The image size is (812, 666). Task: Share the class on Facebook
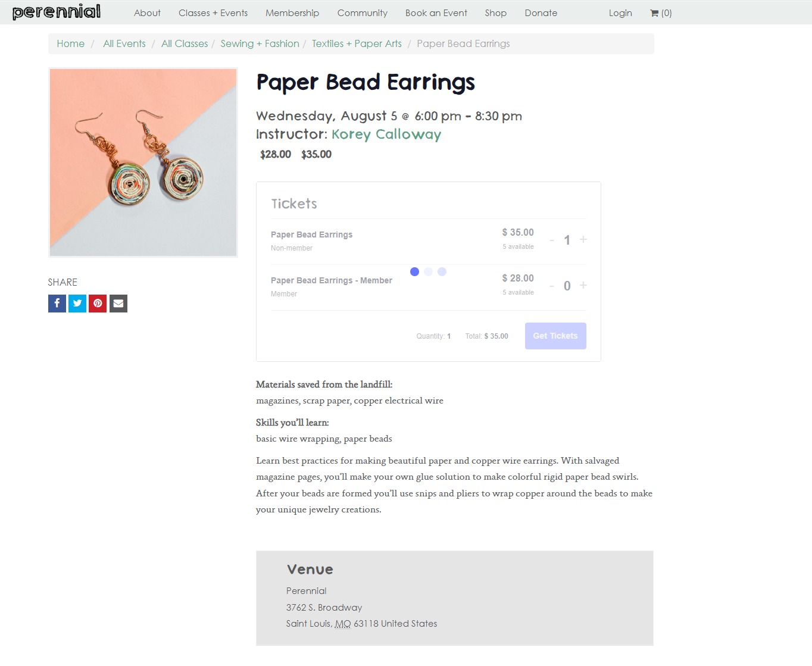tap(57, 304)
